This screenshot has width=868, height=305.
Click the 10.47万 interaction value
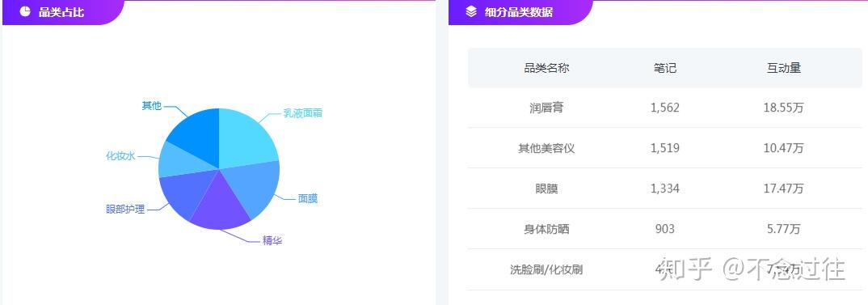click(x=783, y=148)
